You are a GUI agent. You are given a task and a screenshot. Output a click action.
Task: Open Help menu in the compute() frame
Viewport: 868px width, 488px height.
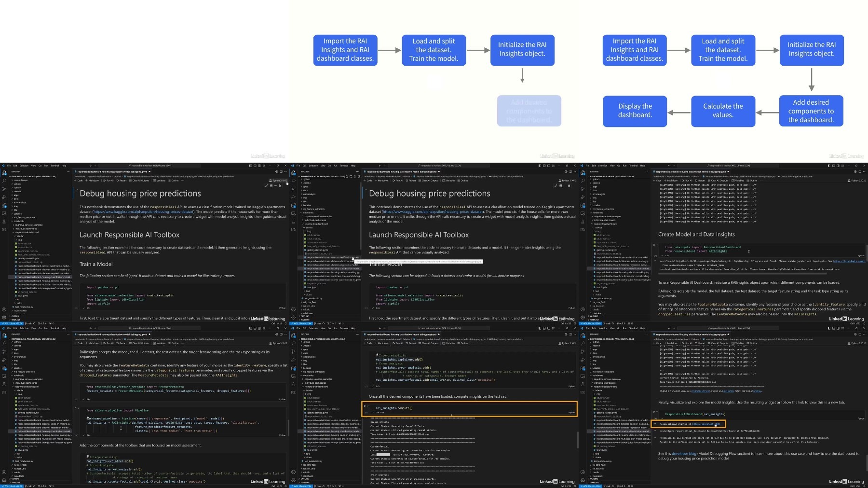(353, 328)
